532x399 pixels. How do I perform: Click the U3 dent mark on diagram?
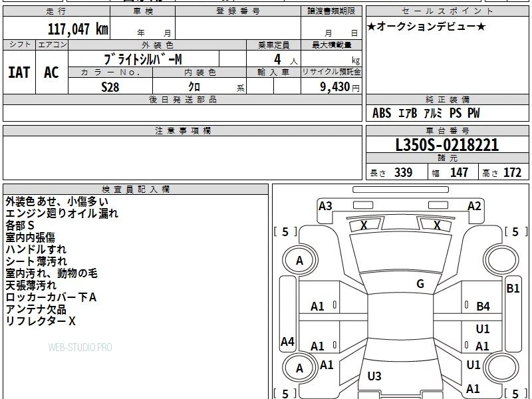(x=374, y=376)
